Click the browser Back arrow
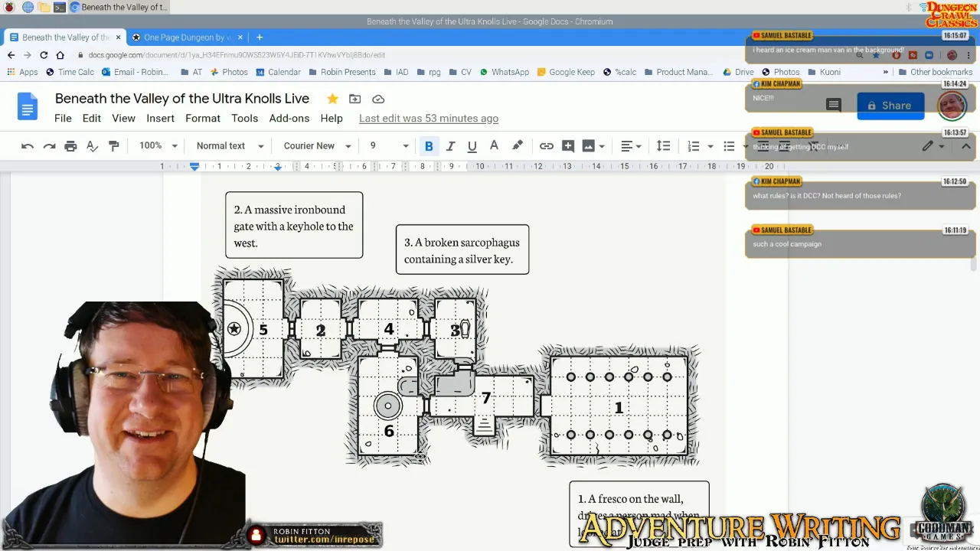 coord(11,55)
